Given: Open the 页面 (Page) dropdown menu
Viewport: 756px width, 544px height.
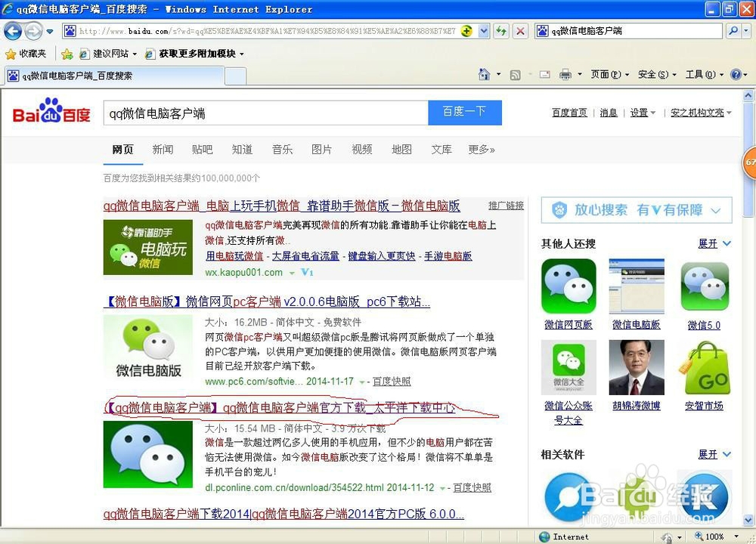Looking at the screenshot, I should point(607,75).
